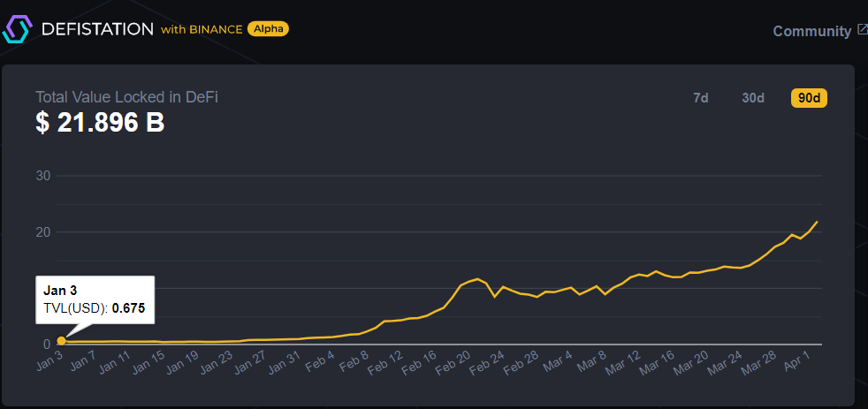Open the external link icon beside Community

862,30
